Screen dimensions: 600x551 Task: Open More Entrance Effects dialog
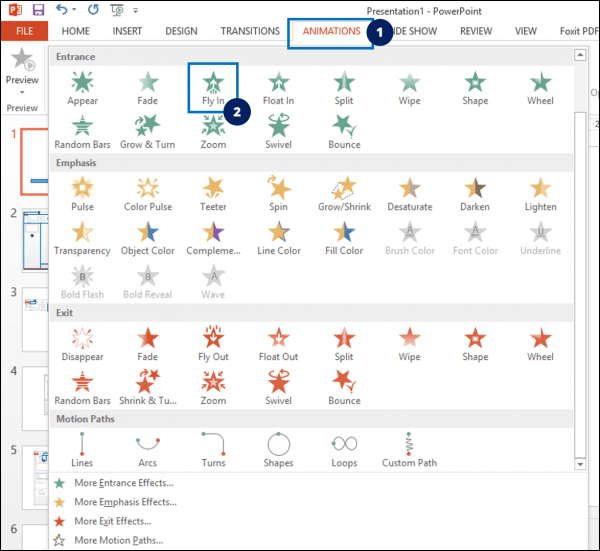pos(124,483)
